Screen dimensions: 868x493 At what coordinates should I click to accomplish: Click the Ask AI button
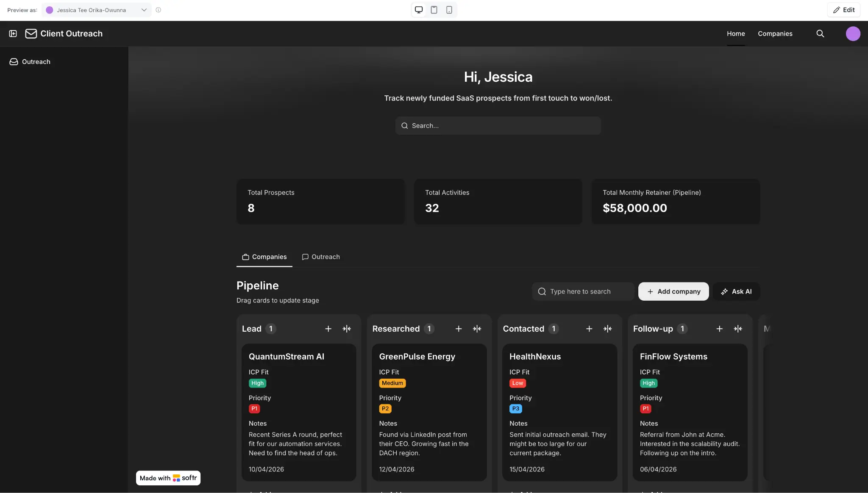tap(736, 291)
